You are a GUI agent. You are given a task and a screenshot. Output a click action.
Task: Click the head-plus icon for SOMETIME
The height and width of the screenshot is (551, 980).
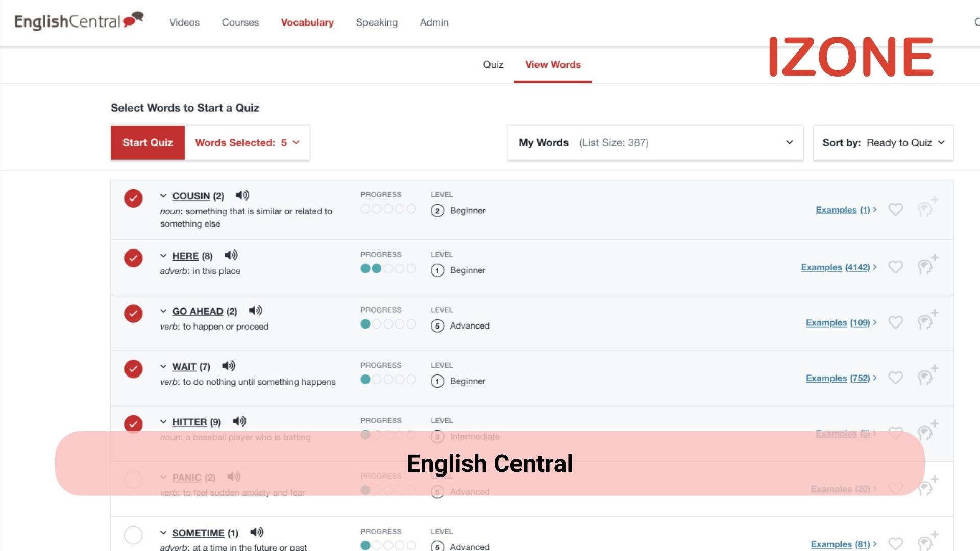[927, 541]
